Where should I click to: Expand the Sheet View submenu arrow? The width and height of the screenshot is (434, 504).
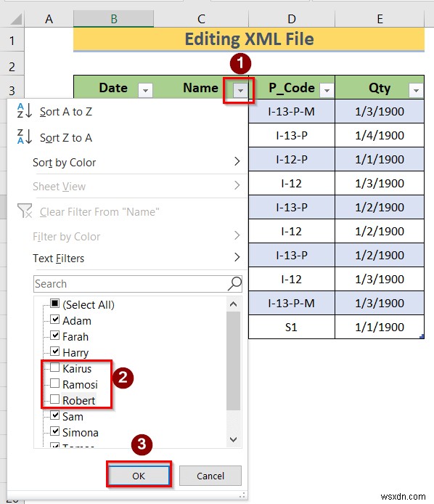coord(237,185)
